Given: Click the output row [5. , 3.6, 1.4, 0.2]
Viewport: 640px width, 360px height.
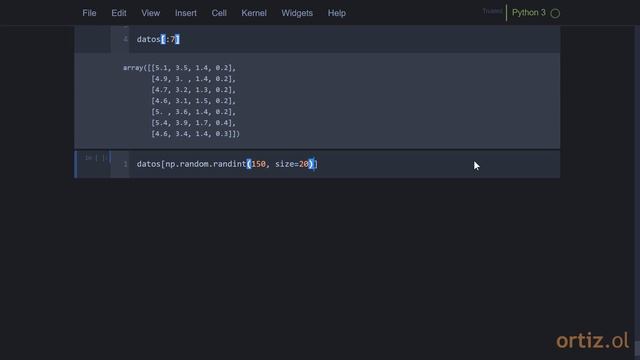Looking at the screenshot, I should point(193,112).
